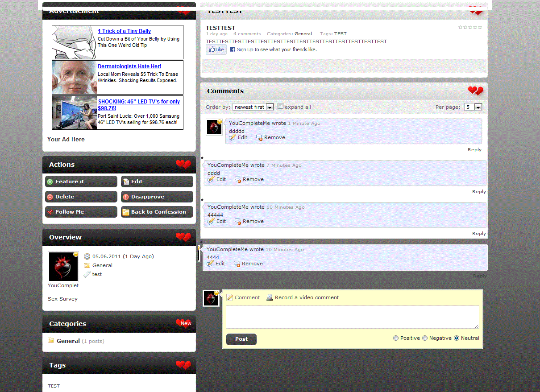Click Remove icon on '44444' comment
This screenshot has width=540, height=392.
point(238,222)
